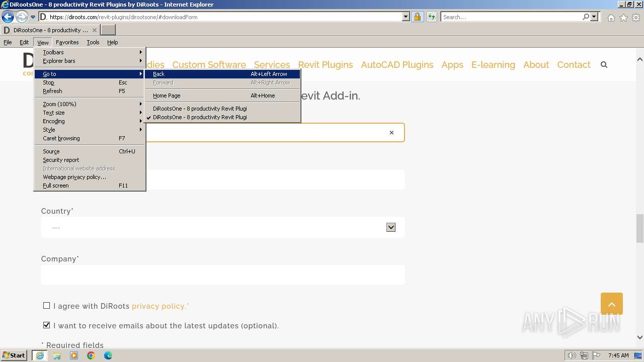Click the Action Center flag tray icon
The width and height of the screenshot is (644, 362).
(x=596, y=355)
